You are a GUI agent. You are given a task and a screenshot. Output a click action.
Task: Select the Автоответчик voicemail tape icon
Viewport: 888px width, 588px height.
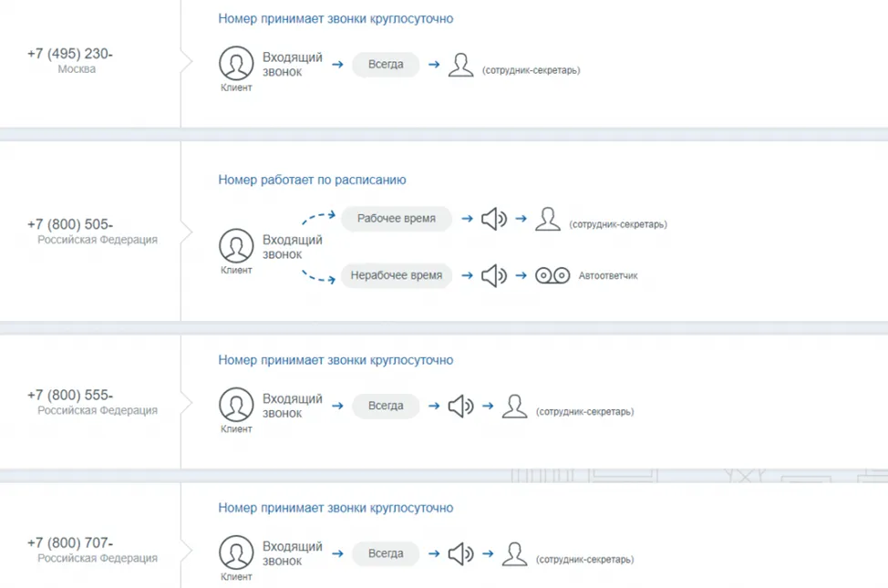coord(552,275)
